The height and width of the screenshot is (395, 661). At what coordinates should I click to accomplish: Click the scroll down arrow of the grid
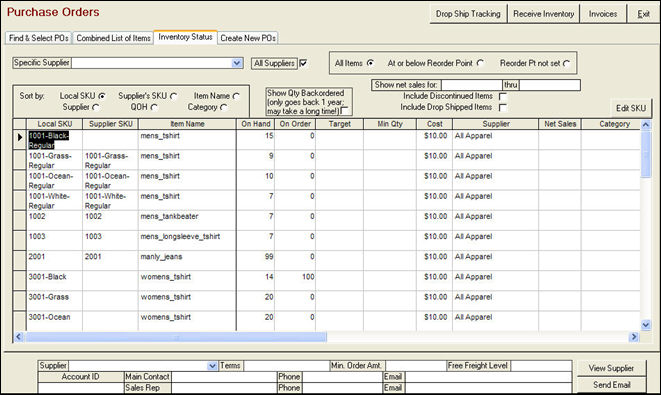pos(645,325)
